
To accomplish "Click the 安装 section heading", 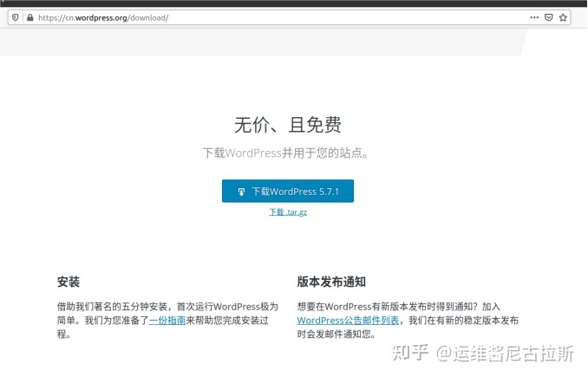I will pos(69,282).
